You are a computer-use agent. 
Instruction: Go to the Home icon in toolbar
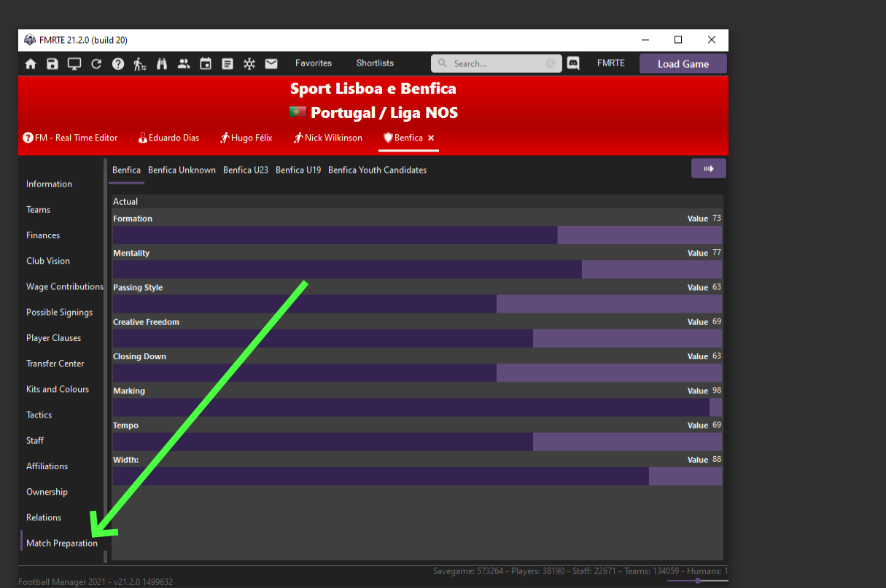(x=31, y=64)
